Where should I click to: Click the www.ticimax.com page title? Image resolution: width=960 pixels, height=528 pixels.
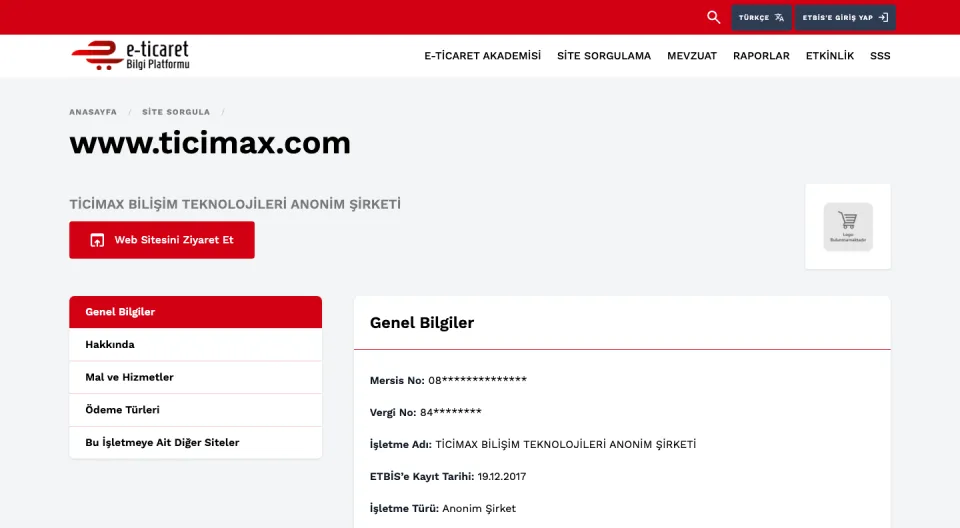(210, 143)
